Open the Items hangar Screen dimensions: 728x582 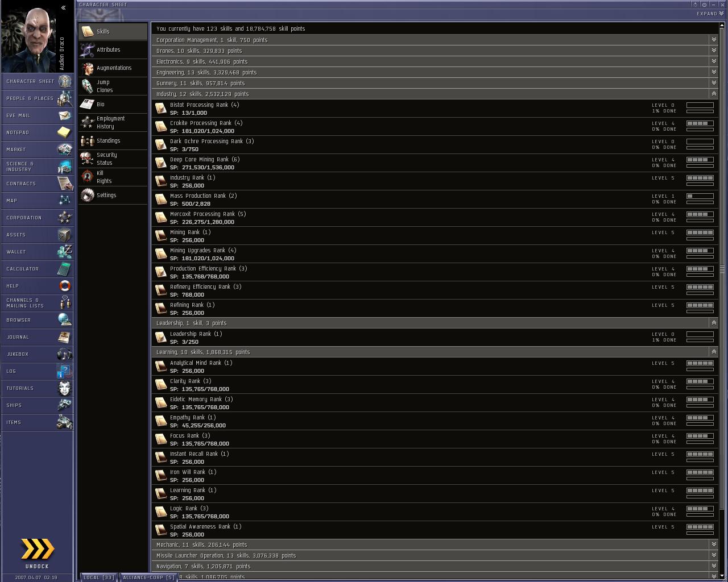37,422
